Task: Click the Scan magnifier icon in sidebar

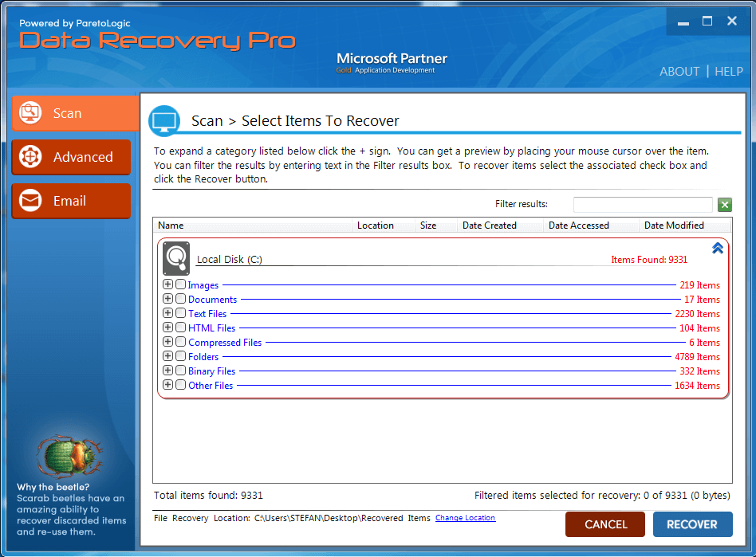Action: 30,113
